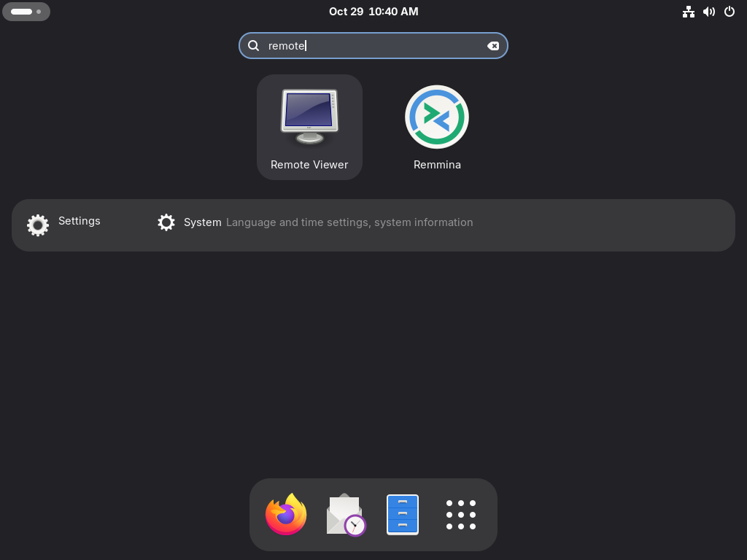
Task: Launch the Remote Viewer application icon
Action: pos(309,117)
